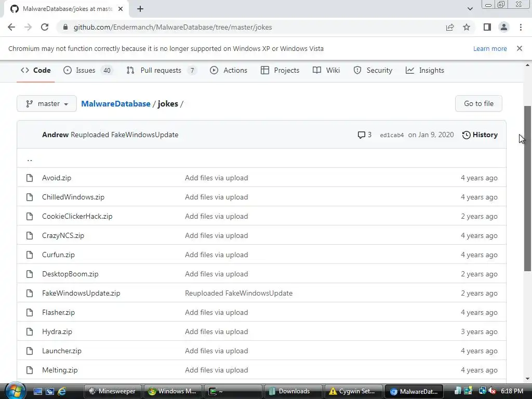Click the Go to file button
This screenshot has width=532, height=399.
pyautogui.click(x=478, y=103)
